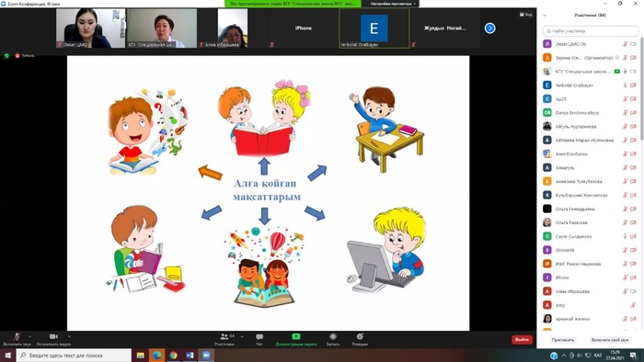Click the red 'Выйти' leave button
The height and width of the screenshot is (362, 644).
click(x=522, y=339)
